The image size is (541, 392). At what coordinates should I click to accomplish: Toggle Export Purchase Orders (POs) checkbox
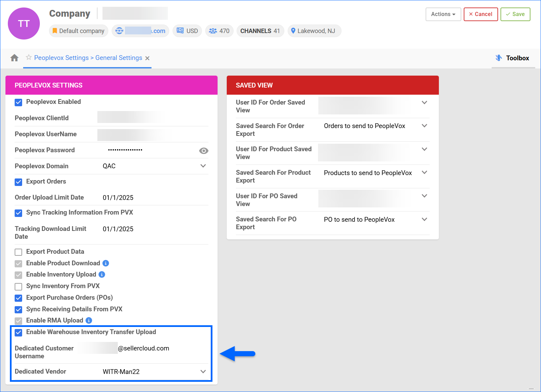tap(18, 298)
